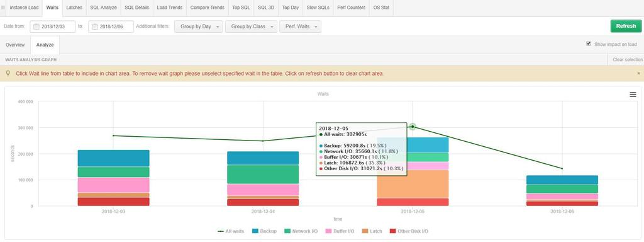Click the red Other Disk I/O segment on 2018-12-04

(x=263, y=202)
